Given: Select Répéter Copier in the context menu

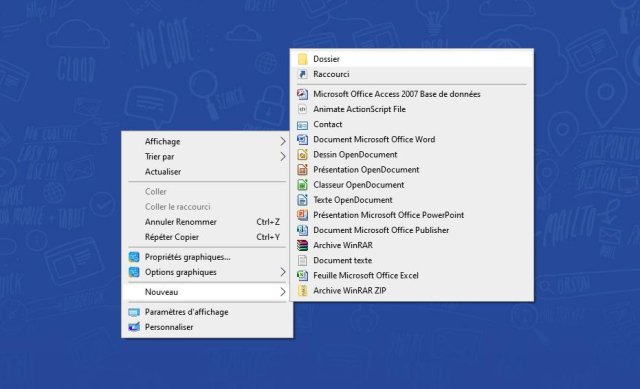Looking at the screenshot, I should coord(207,237).
